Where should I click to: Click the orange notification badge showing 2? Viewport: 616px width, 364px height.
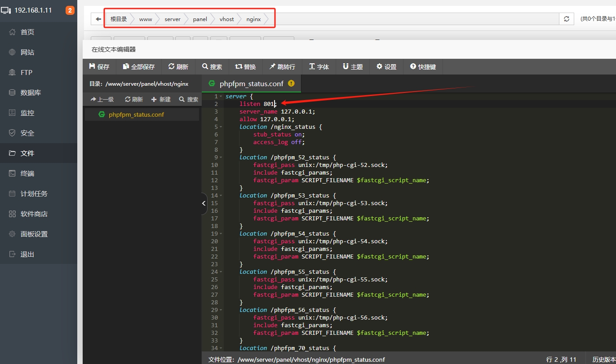pyautogui.click(x=70, y=10)
